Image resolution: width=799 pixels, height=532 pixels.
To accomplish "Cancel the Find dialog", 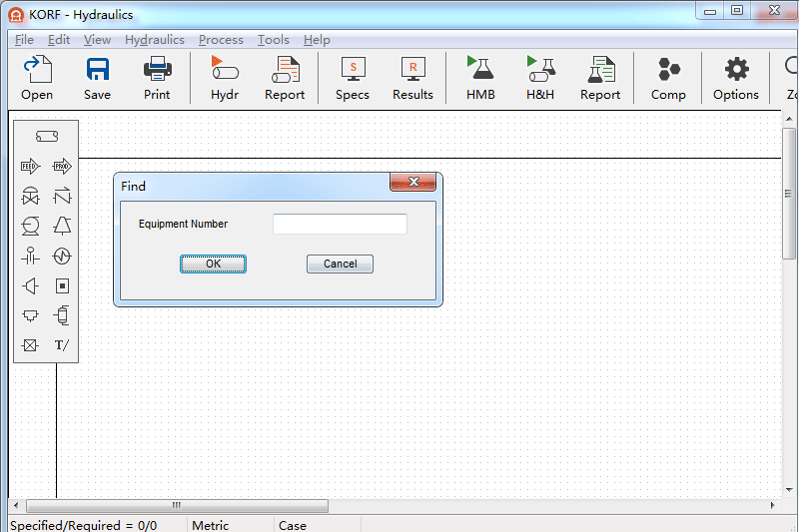I will 340,264.
